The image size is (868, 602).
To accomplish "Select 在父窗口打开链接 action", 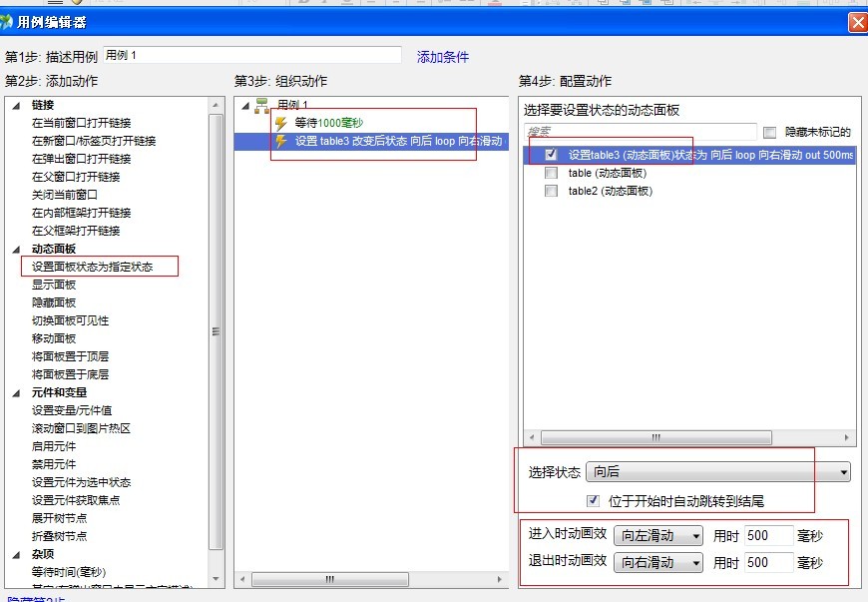I will [x=76, y=178].
